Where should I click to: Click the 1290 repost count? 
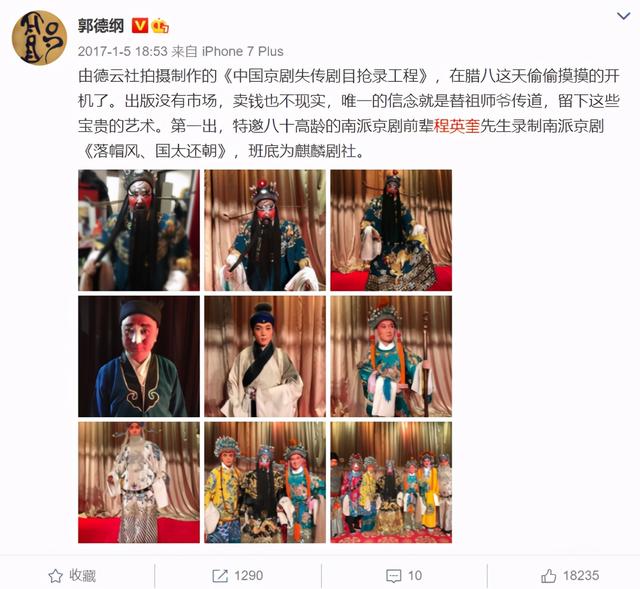pos(249,576)
